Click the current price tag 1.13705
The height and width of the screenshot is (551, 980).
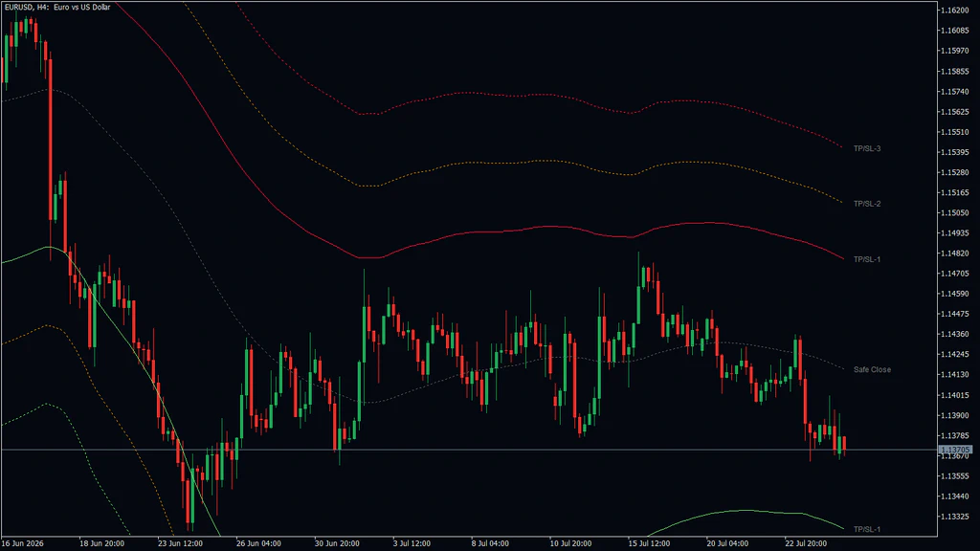tap(955, 450)
